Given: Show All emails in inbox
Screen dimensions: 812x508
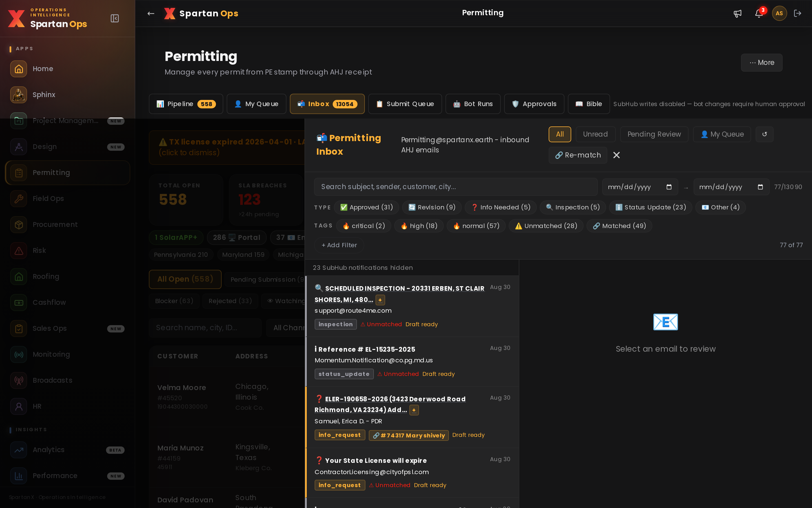Looking at the screenshot, I should point(560,134).
